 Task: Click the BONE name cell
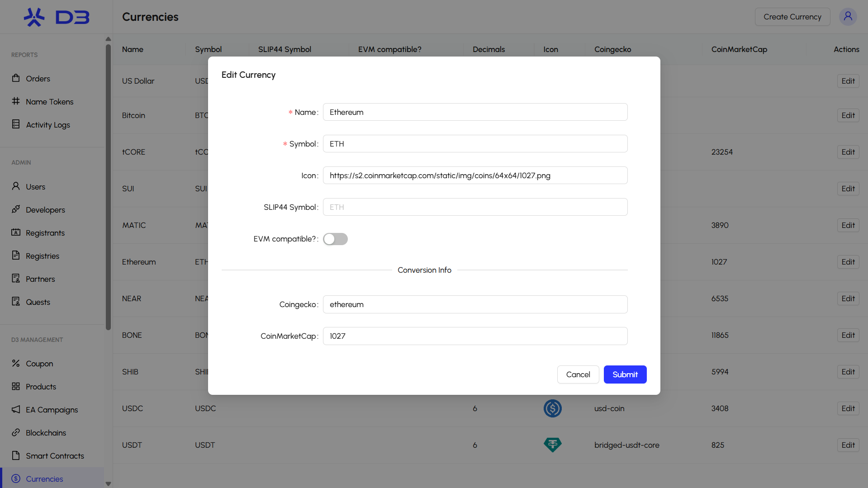pyautogui.click(x=132, y=335)
